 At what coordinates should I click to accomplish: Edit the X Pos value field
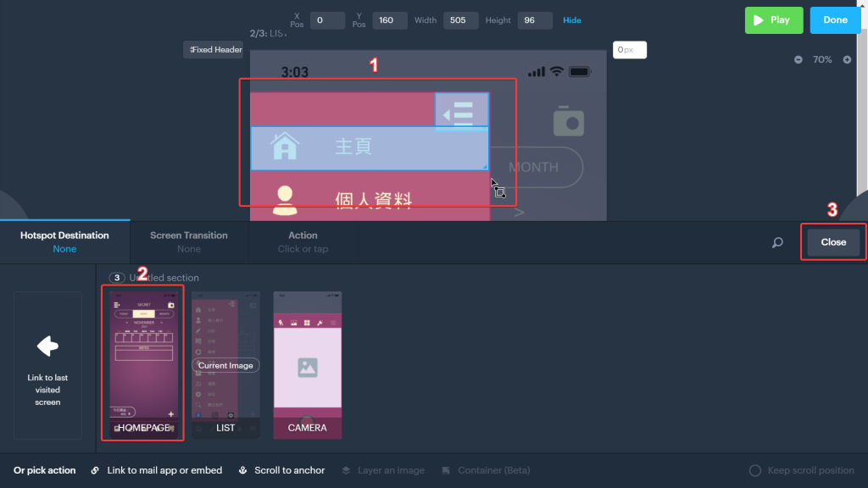[x=327, y=20]
